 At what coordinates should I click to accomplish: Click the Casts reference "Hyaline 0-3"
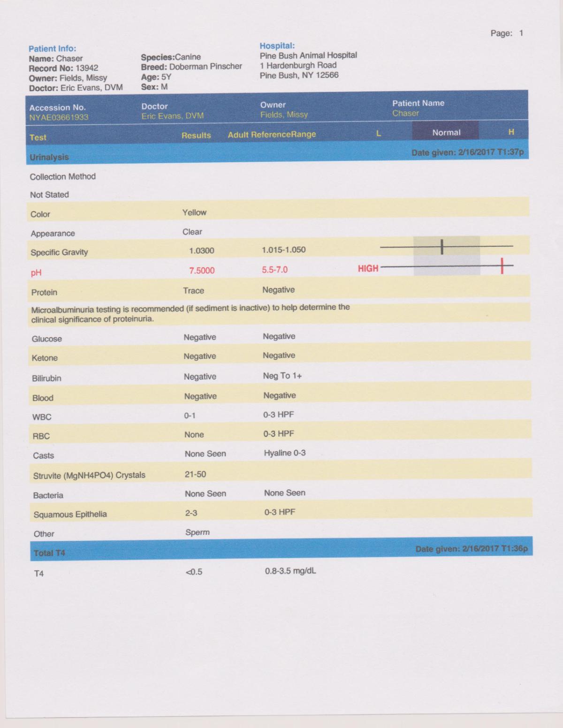pyautogui.click(x=285, y=453)
